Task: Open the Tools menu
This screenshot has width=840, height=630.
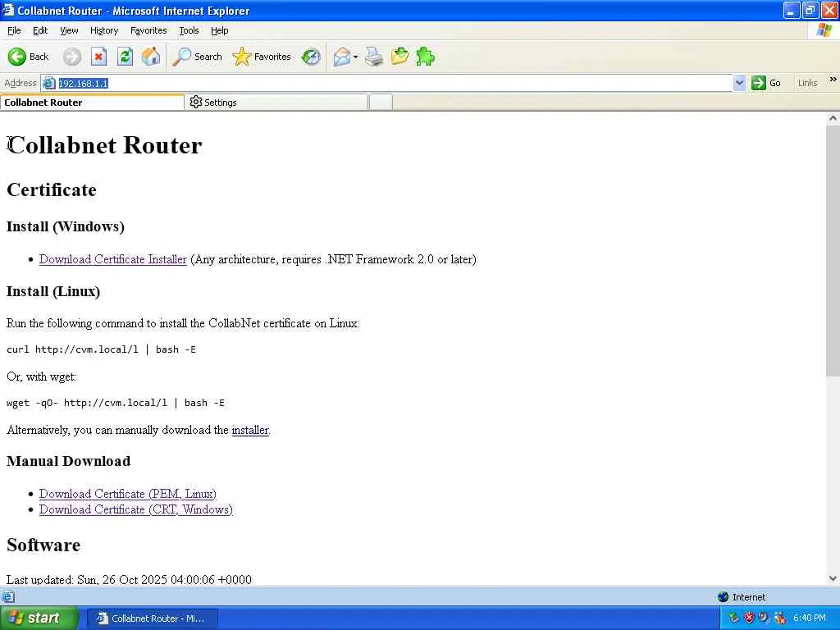Action: pyautogui.click(x=189, y=30)
